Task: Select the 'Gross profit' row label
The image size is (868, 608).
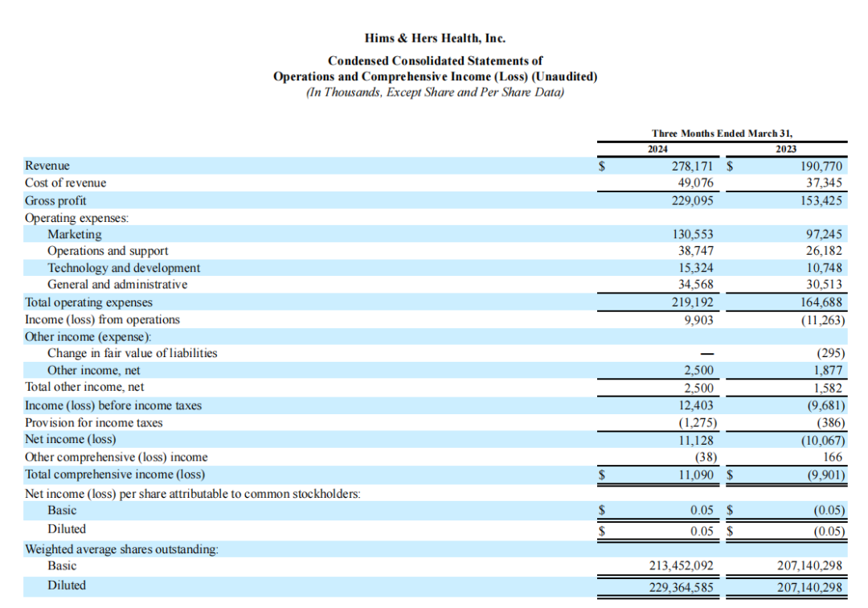Action: tap(55, 200)
